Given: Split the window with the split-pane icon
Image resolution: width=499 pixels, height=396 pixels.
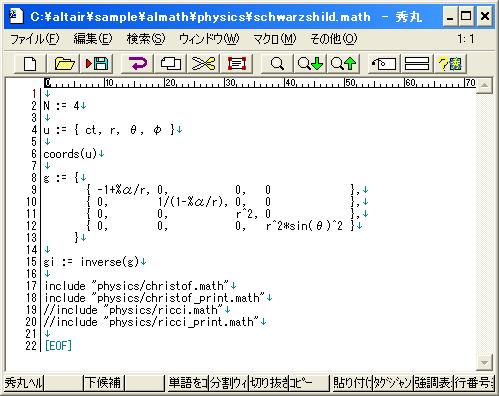Looking at the screenshot, I should 417,64.
